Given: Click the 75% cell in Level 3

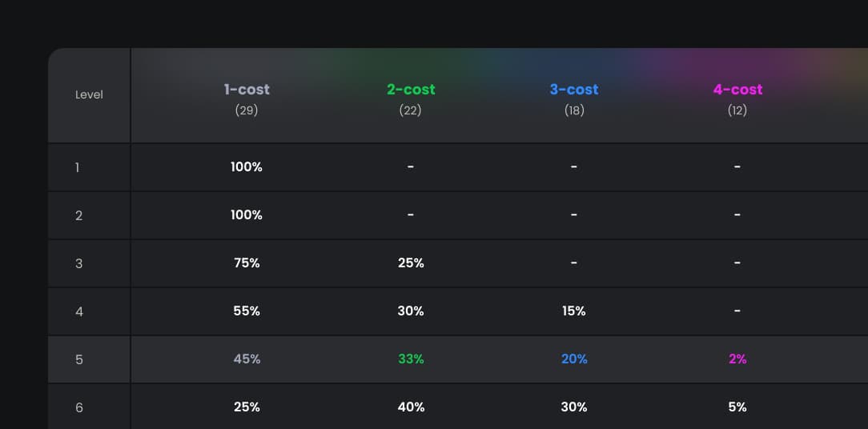Looking at the screenshot, I should pyautogui.click(x=247, y=263).
